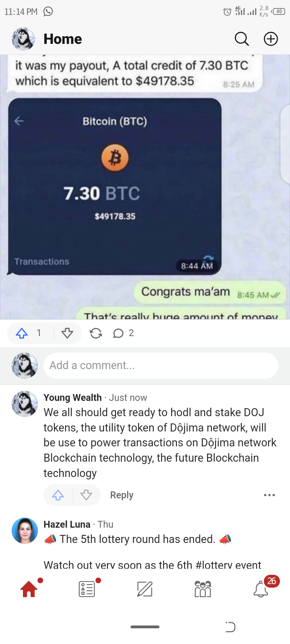Open Notifications bell with 26 badge
Screen dimensions: 290x644
click(261, 589)
